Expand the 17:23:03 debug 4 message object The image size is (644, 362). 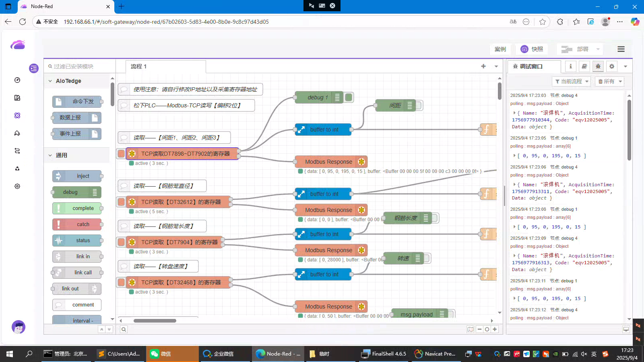514,113
